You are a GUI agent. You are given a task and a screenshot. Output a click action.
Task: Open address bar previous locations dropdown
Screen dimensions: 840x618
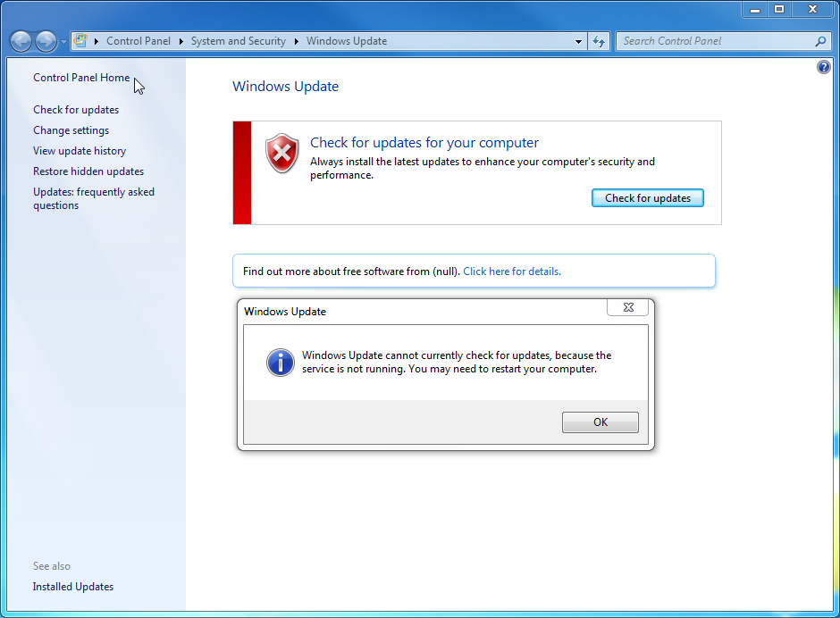[578, 41]
